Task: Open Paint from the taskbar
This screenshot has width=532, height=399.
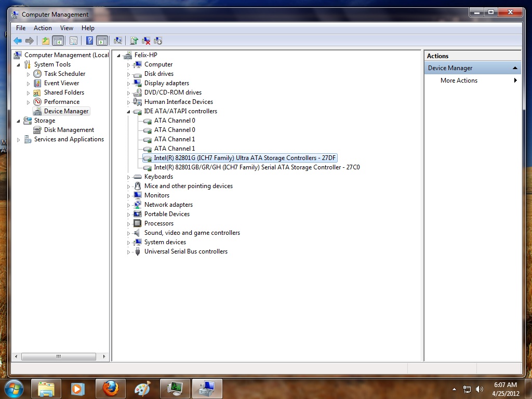Action: [142, 389]
